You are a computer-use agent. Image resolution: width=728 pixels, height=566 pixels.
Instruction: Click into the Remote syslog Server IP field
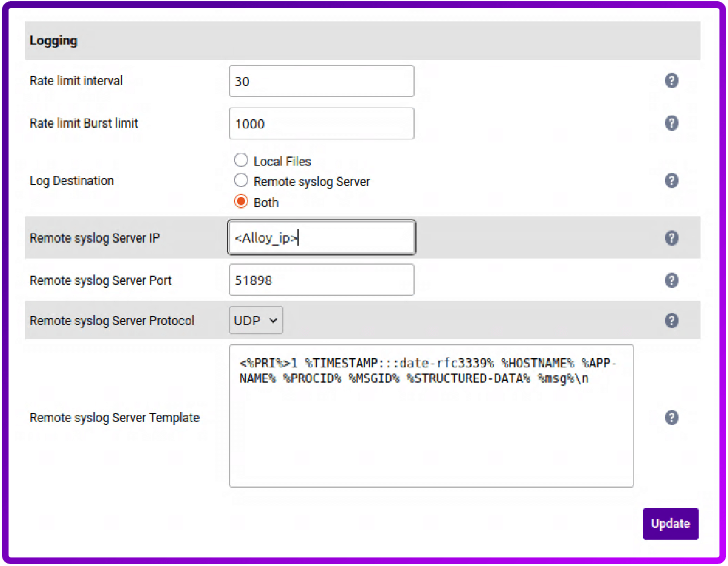click(321, 238)
